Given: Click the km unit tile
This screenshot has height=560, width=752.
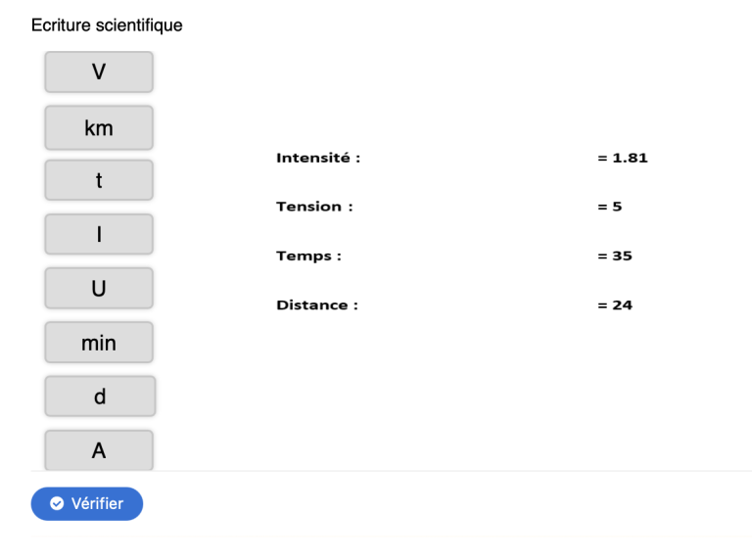Looking at the screenshot, I should [99, 127].
